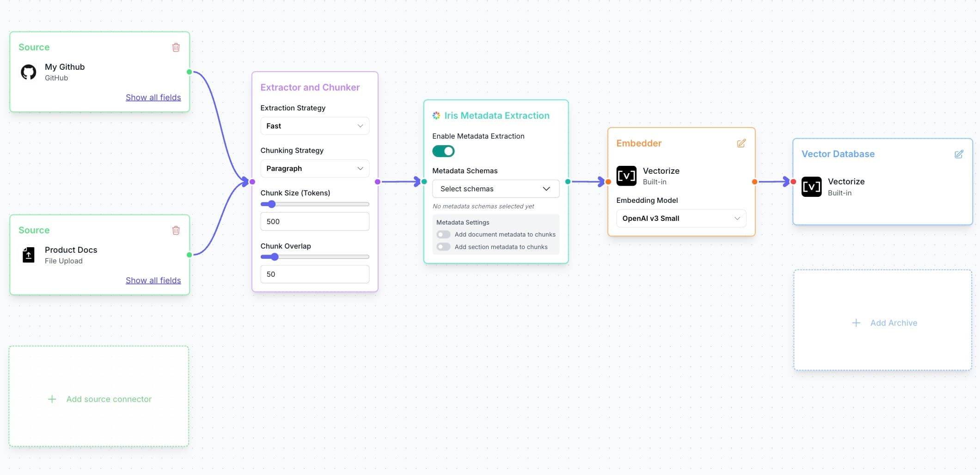Image resolution: width=980 pixels, height=475 pixels.
Task: Delete the Product Docs source via trash icon
Action: pyautogui.click(x=176, y=230)
